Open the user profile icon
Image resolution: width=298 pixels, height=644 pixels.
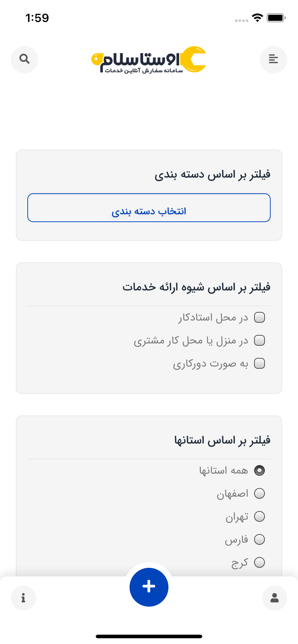275,598
